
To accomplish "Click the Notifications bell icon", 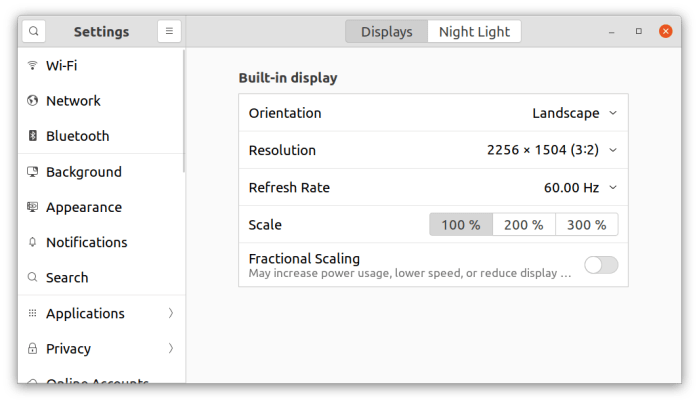I will click(x=32, y=242).
